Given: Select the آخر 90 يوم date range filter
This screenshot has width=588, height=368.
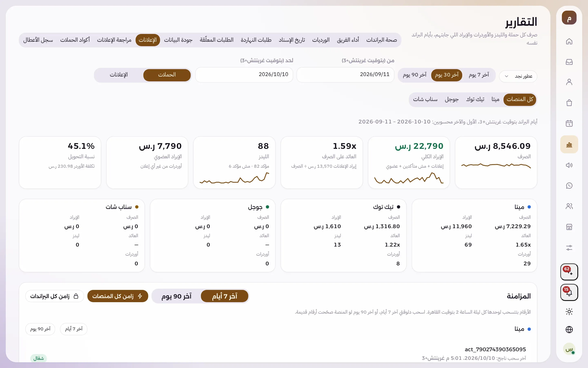Looking at the screenshot, I should tap(414, 75).
